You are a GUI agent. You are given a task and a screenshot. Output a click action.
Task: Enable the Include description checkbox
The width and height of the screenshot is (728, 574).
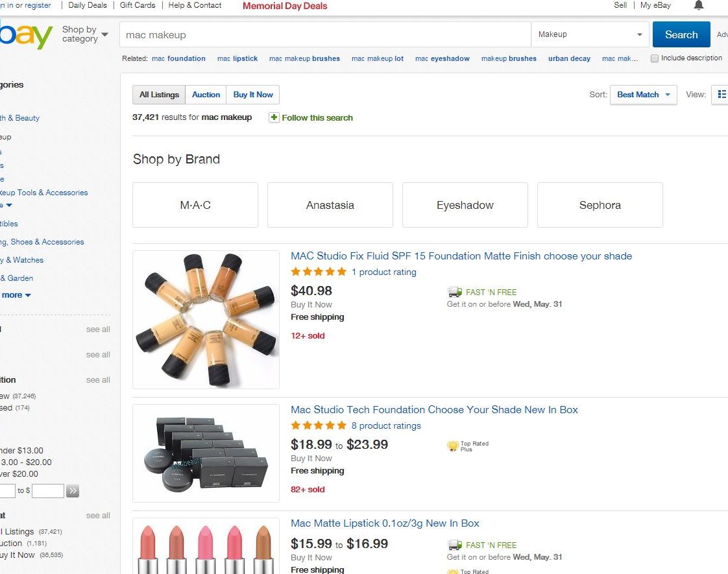[x=654, y=58]
